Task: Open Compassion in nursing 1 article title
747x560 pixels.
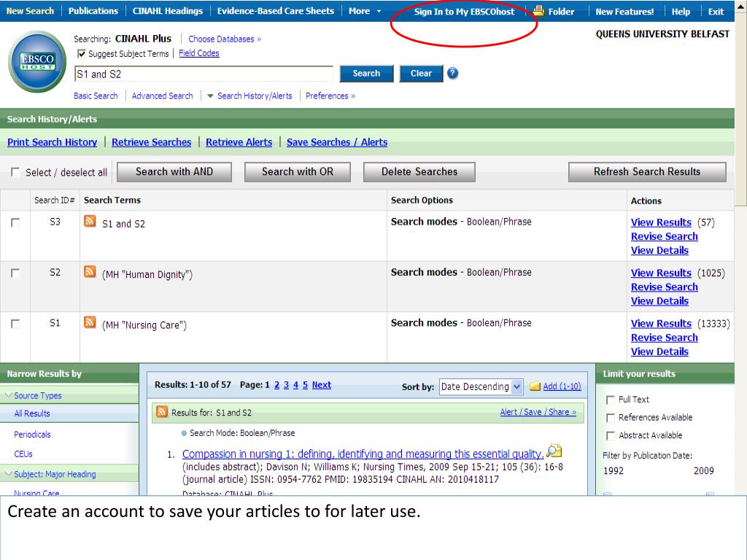Action: 363,454
